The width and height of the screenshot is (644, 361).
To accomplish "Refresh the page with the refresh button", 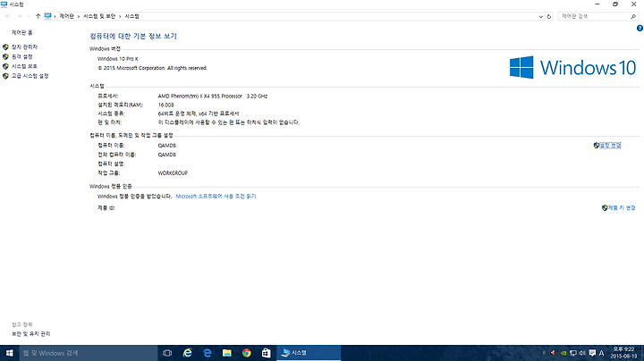I will coord(548,16).
